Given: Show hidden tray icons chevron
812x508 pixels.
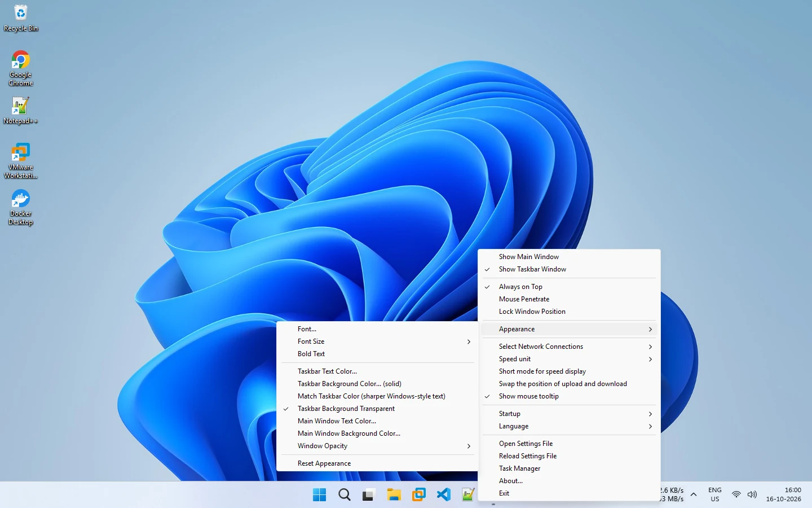Looking at the screenshot, I should [694, 494].
